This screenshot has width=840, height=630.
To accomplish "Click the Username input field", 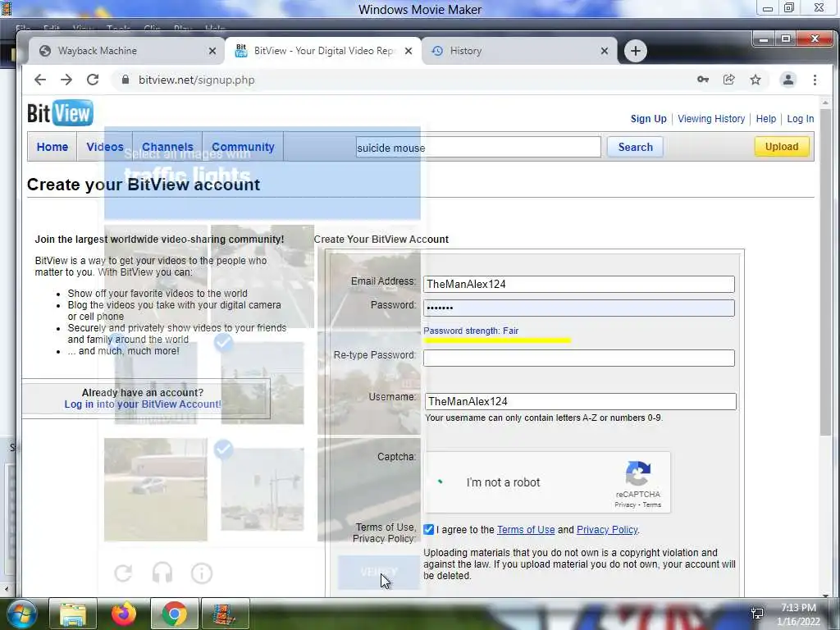I will pos(580,401).
